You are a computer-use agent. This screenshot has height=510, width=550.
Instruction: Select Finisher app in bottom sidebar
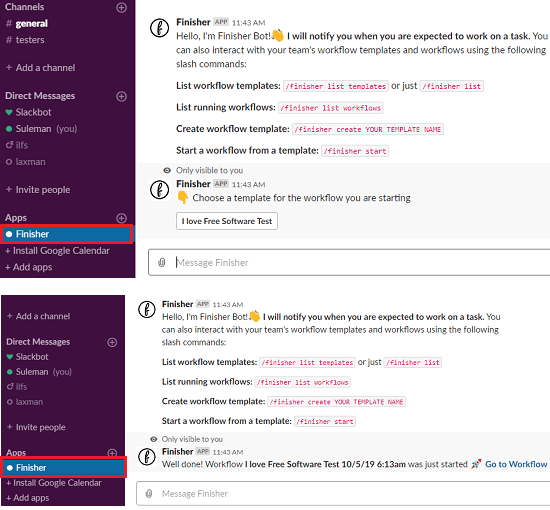click(x=63, y=468)
